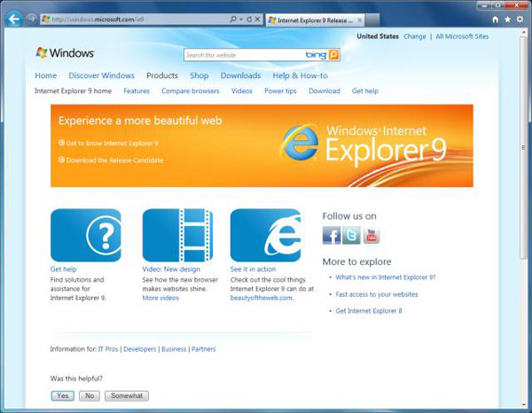The height and width of the screenshot is (413, 532).
Task: Select the Internet Explorer 9 Release tab
Action: (x=315, y=20)
